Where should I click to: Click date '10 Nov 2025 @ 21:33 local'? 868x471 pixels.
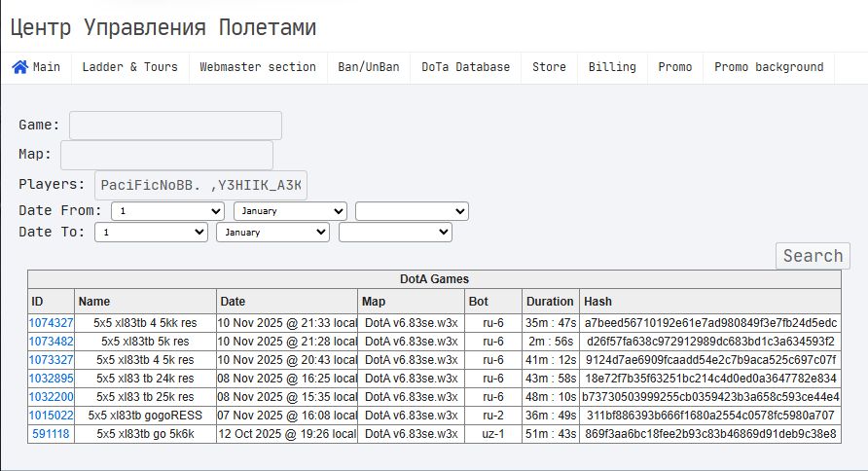tap(287, 323)
